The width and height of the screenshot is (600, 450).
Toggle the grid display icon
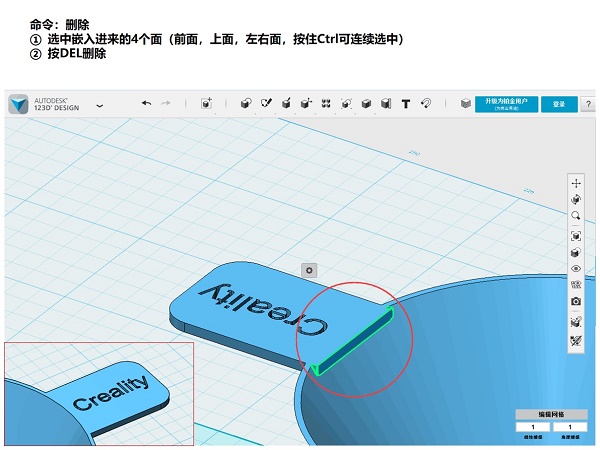coord(576,285)
